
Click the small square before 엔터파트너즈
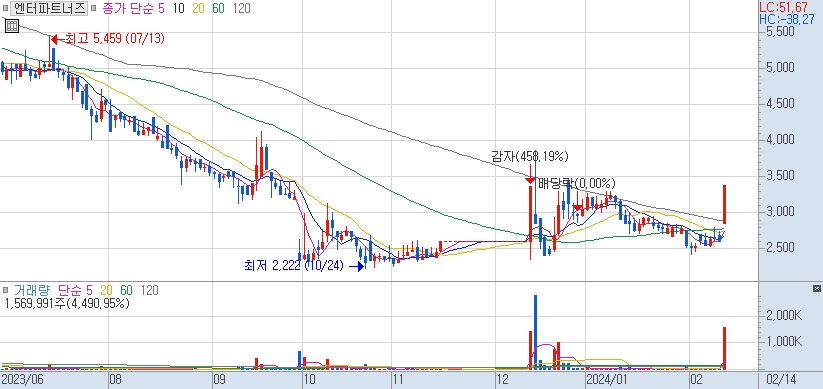tap(6, 8)
